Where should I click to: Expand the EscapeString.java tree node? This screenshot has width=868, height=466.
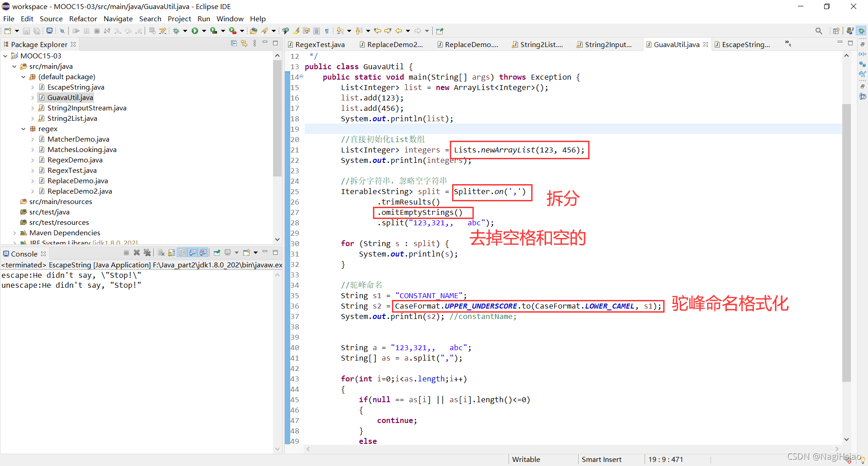(32, 87)
